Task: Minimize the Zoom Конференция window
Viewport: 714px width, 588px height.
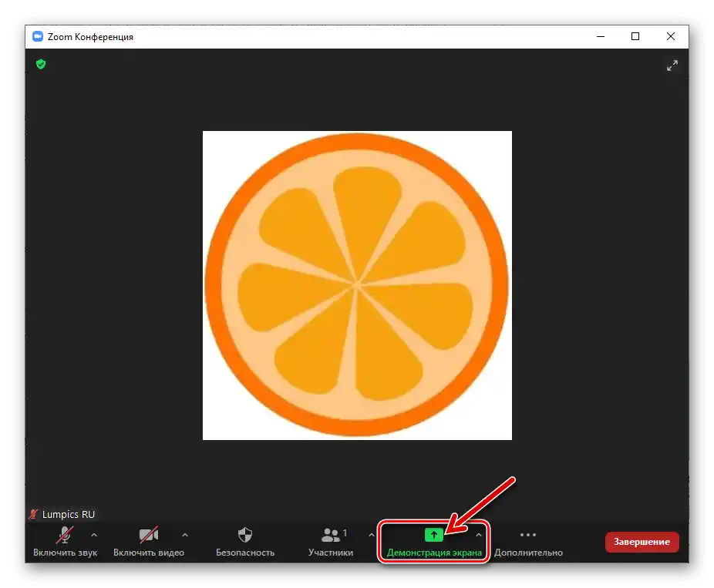Action: click(601, 36)
